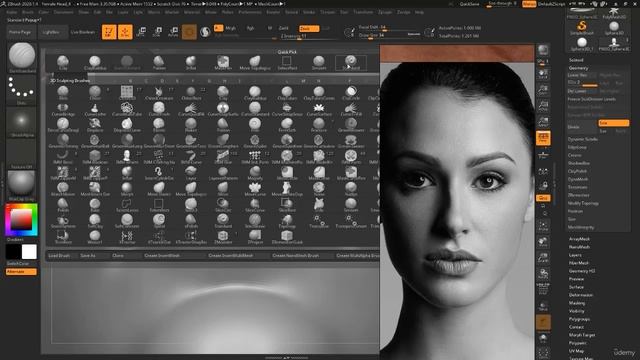Choose the XTractor brush
The height and width of the screenshot is (360, 640).
coord(127,237)
